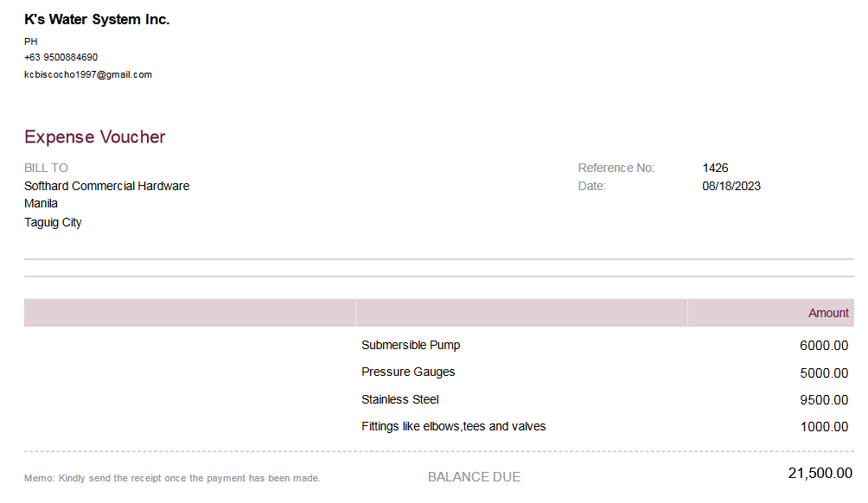Click the Stainless Steel line item
The image size is (868, 503).
pyautogui.click(x=400, y=399)
